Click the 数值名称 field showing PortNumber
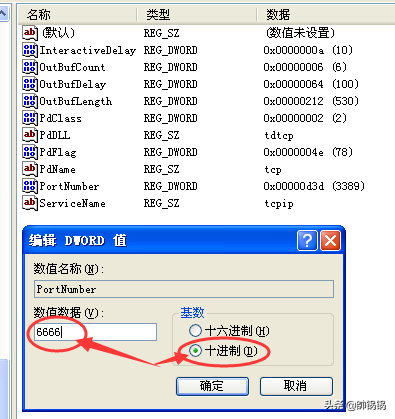Viewport: 395px width, 419px height. pyautogui.click(x=184, y=289)
